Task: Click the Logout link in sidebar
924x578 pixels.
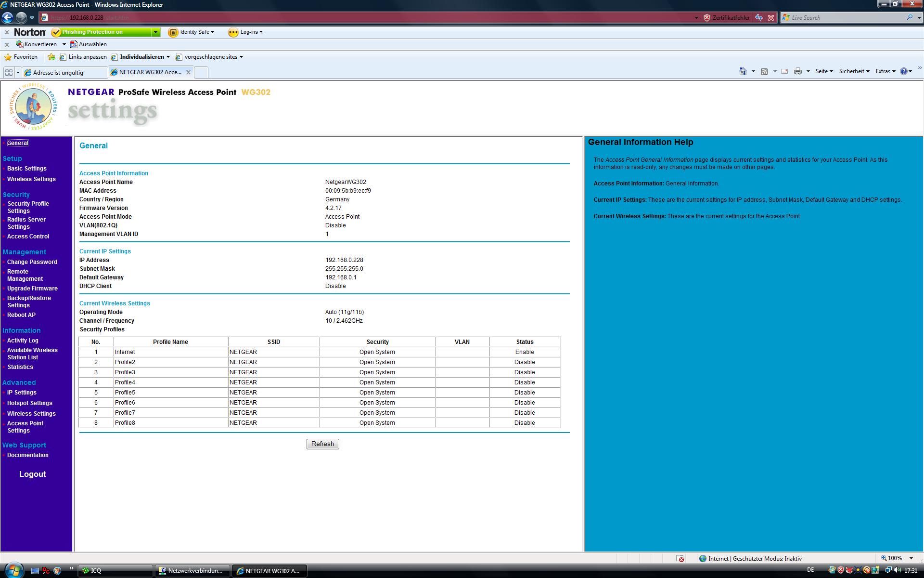Action: [32, 474]
